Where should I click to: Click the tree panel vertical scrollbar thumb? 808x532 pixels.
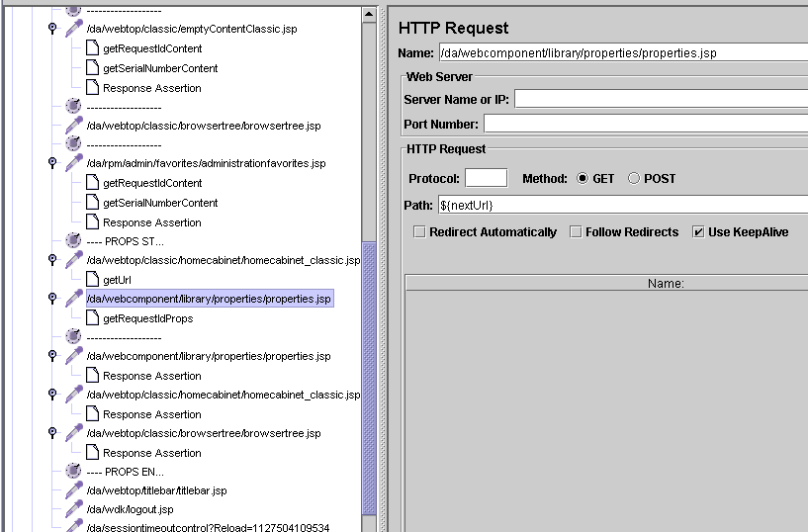click(369, 378)
